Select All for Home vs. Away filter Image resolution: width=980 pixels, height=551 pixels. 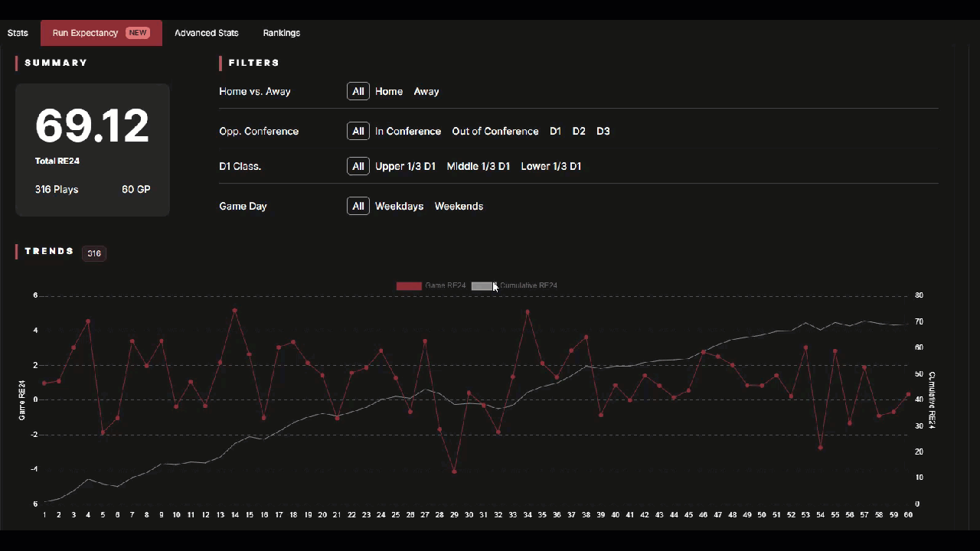(358, 91)
